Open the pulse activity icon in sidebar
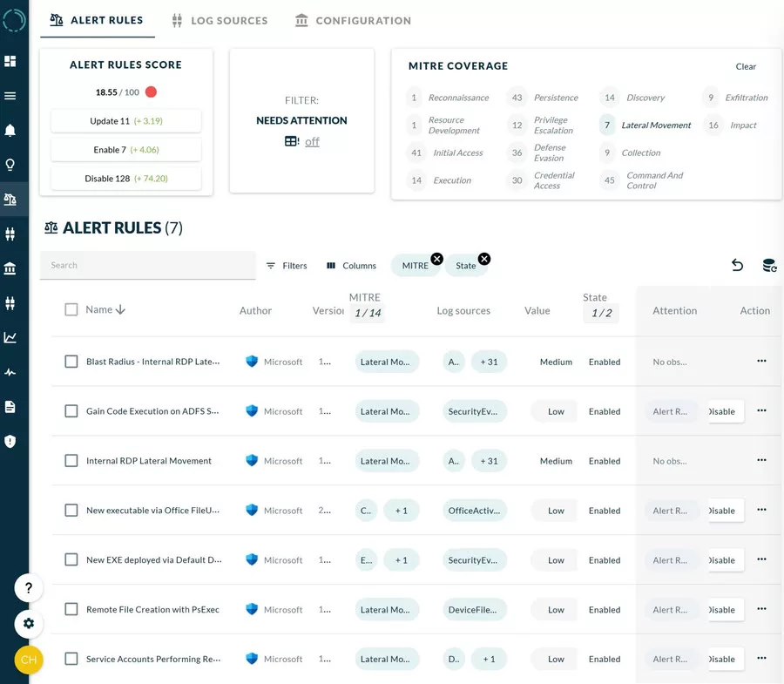The image size is (784, 684). click(10, 373)
